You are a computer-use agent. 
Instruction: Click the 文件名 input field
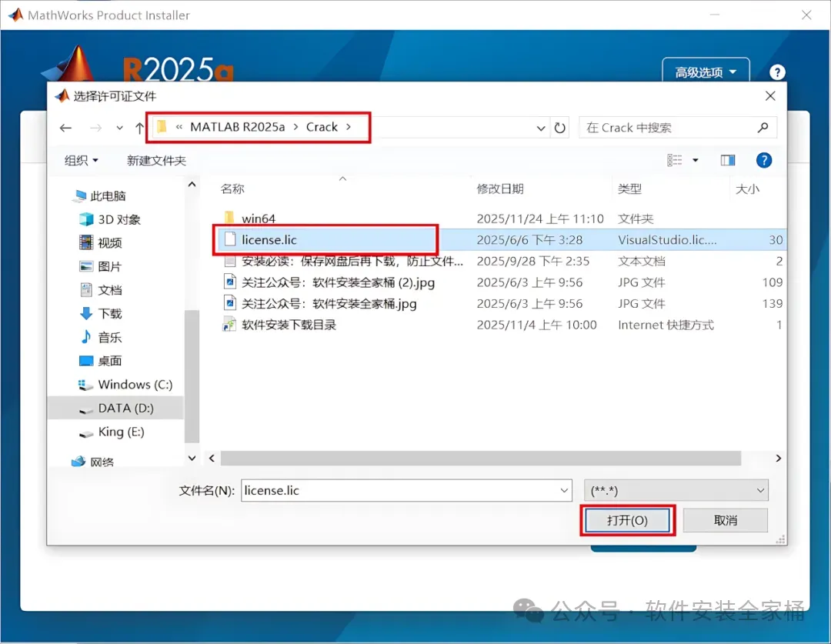point(399,490)
